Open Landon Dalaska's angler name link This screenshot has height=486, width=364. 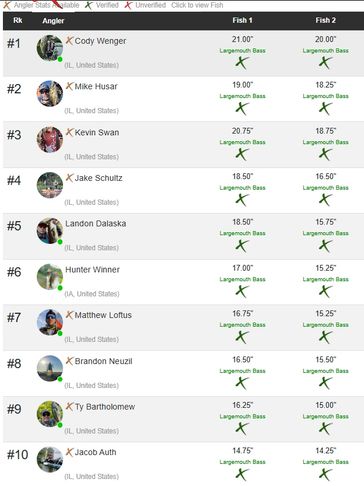(x=96, y=223)
